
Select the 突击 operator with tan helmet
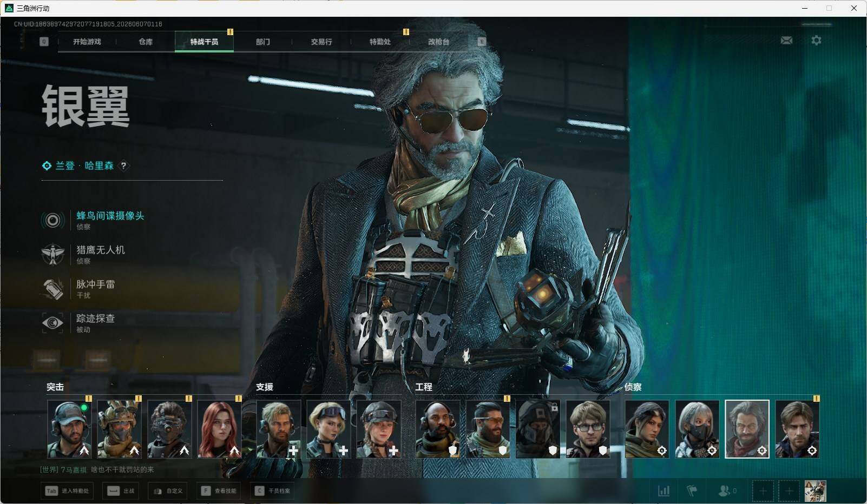click(119, 429)
